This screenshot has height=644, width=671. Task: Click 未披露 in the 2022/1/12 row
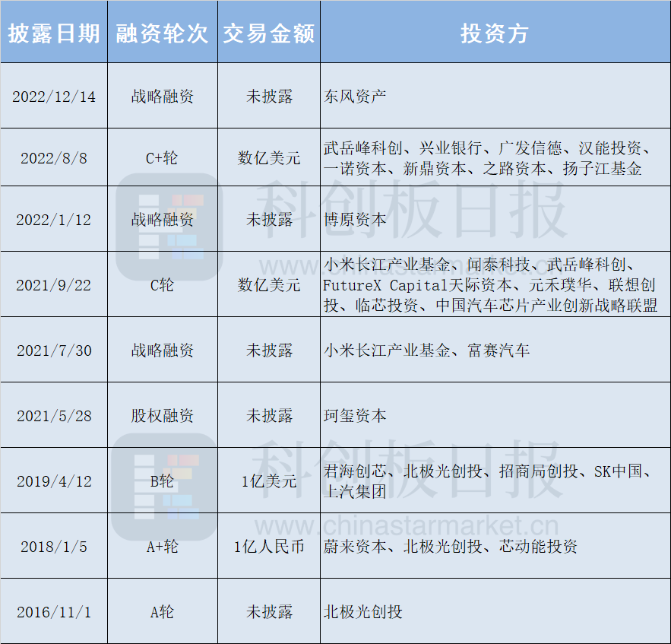pos(269,220)
